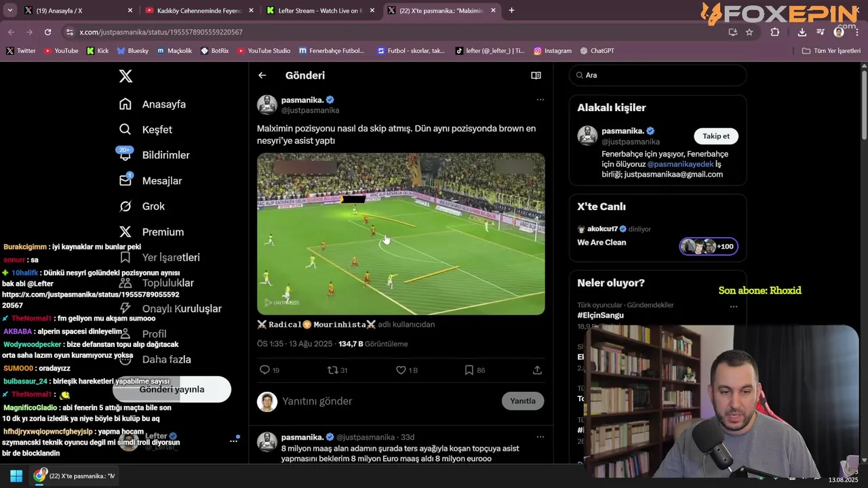Click the Chrome taskbar button

(x=75, y=476)
